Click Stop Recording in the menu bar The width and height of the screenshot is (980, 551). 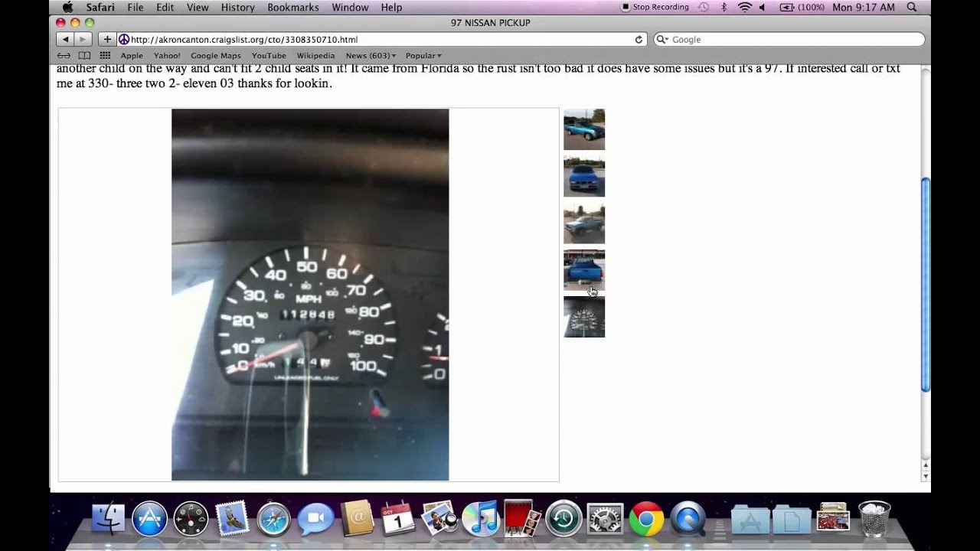click(655, 8)
